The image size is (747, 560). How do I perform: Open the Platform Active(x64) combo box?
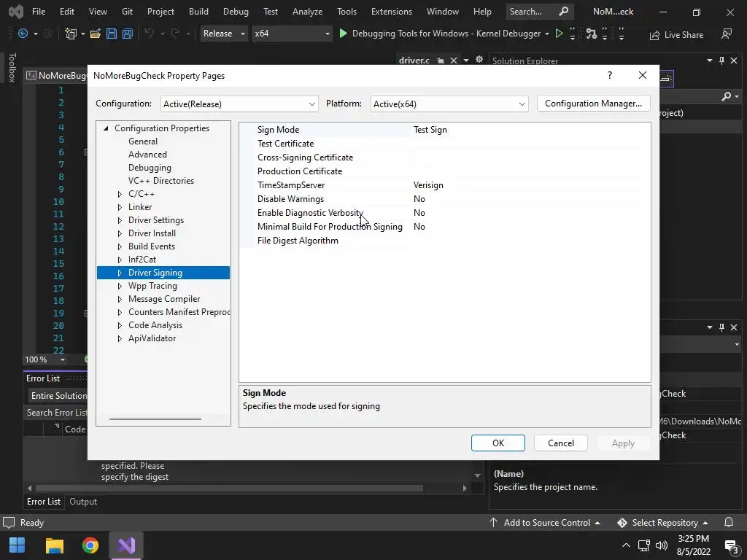tap(449, 104)
